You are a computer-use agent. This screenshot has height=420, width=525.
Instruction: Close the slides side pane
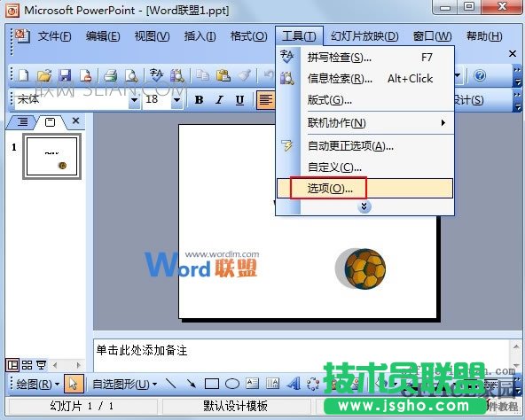click(76, 121)
